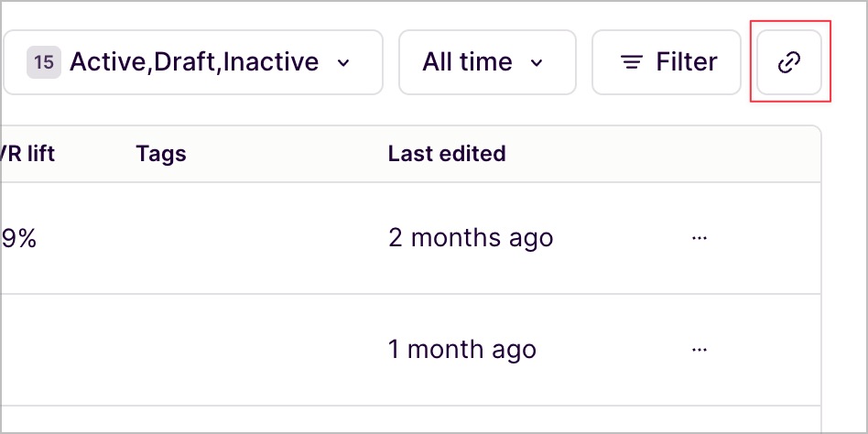
Task: Click the copy link chain icon button
Action: click(x=789, y=62)
